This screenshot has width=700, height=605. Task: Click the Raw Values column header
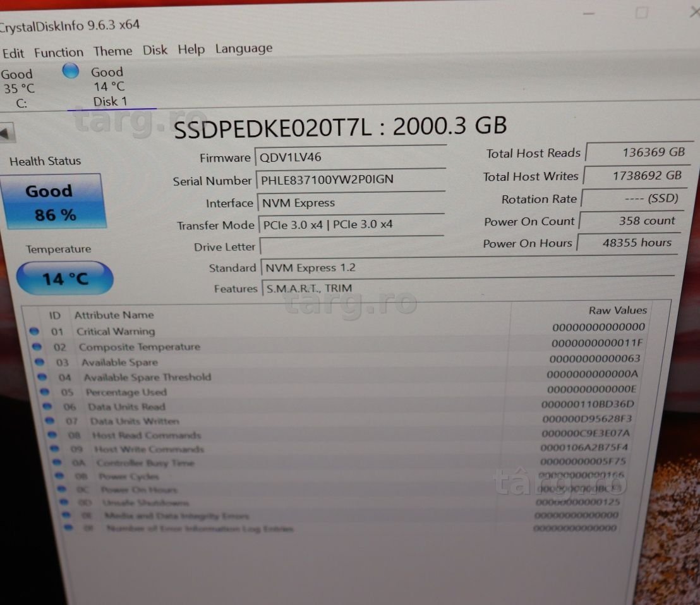click(x=617, y=310)
